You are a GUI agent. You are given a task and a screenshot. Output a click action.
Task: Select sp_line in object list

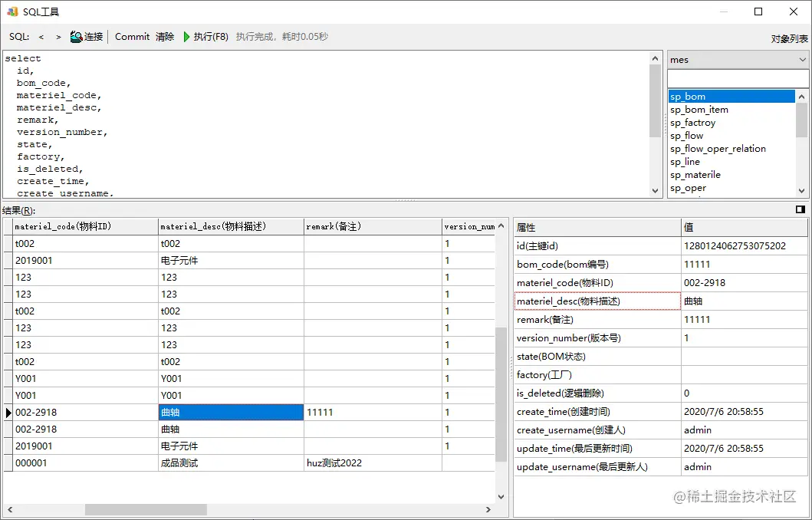pos(731,162)
